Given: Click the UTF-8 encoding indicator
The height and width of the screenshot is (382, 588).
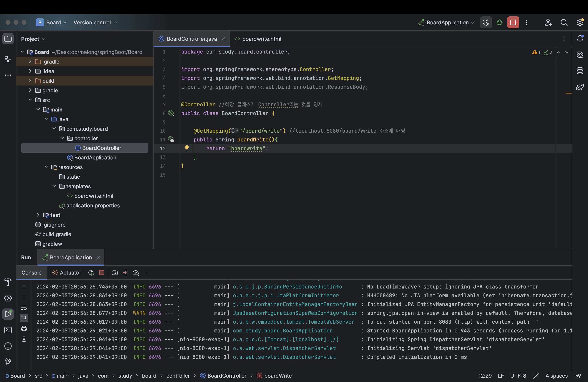Looking at the screenshot, I should [518, 376].
